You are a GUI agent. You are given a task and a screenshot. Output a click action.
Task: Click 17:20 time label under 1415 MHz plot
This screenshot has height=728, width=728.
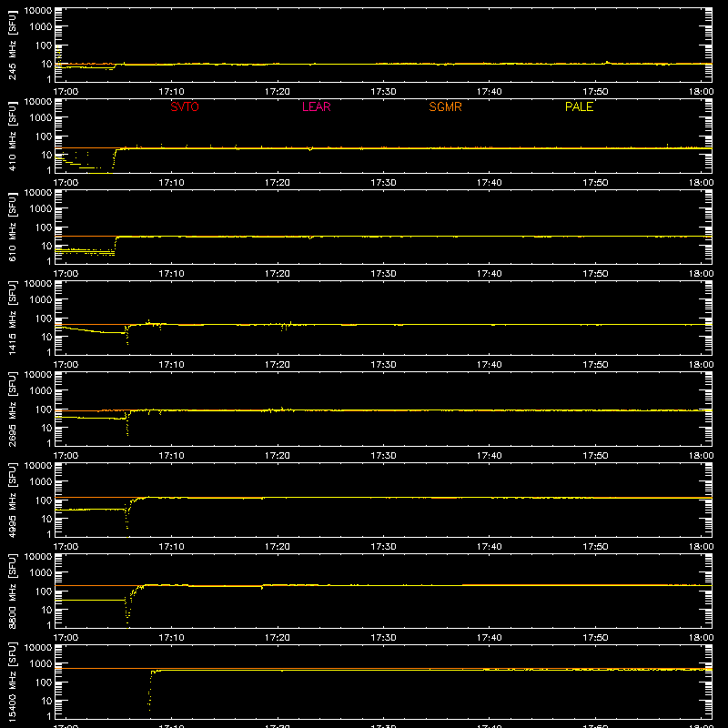pos(278,365)
